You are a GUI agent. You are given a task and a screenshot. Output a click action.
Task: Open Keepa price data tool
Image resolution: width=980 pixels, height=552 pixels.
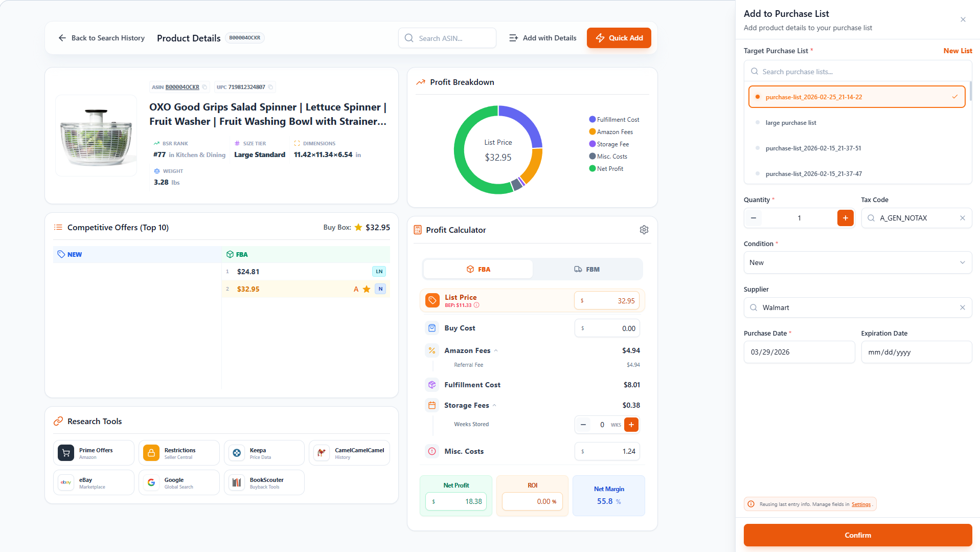click(264, 453)
